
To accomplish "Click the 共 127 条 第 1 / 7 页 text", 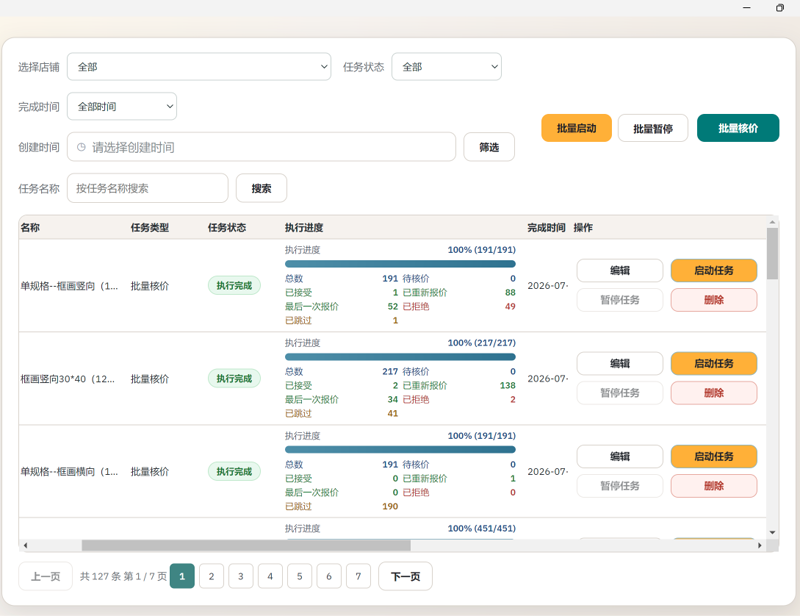I will (123, 576).
